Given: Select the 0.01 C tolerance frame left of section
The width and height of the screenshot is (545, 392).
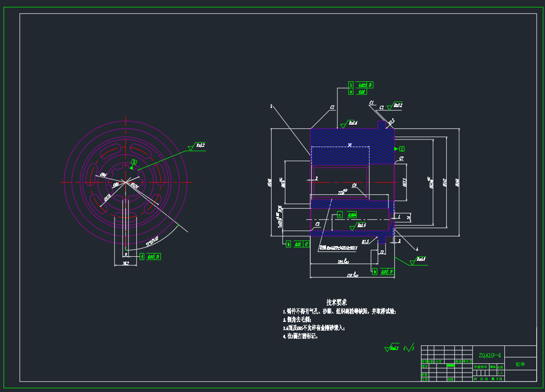Looking at the screenshot, I should pyautogui.click(x=298, y=244).
